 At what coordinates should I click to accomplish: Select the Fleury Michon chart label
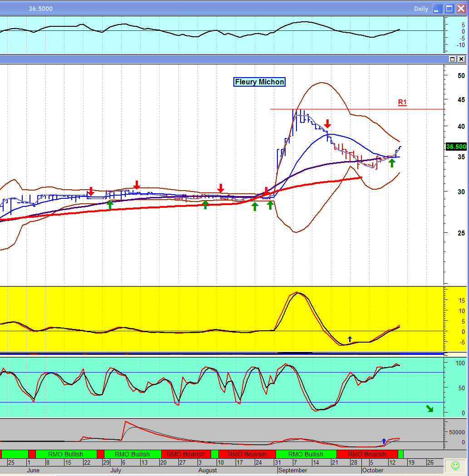tap(259, 82)
